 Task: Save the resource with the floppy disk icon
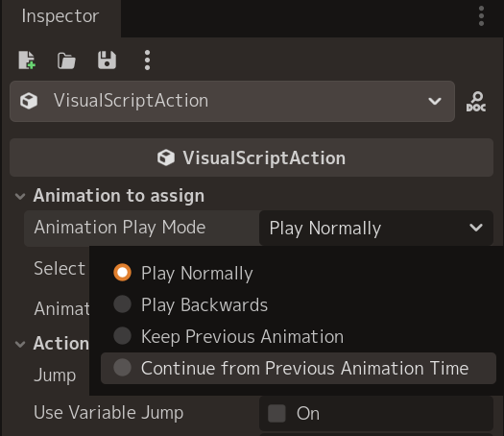(x=107, y=61)
